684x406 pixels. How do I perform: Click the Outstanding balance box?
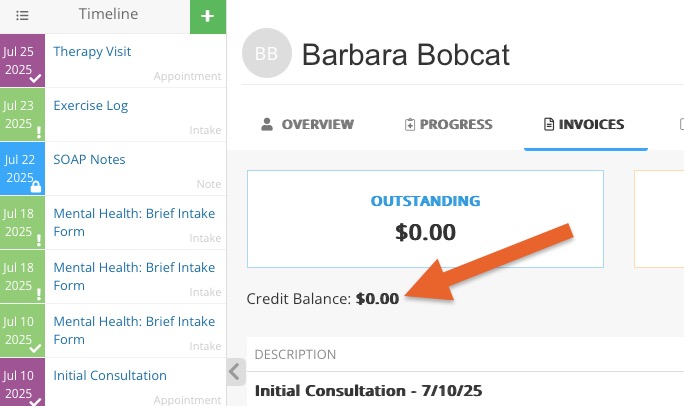click(x=425, y=219)
